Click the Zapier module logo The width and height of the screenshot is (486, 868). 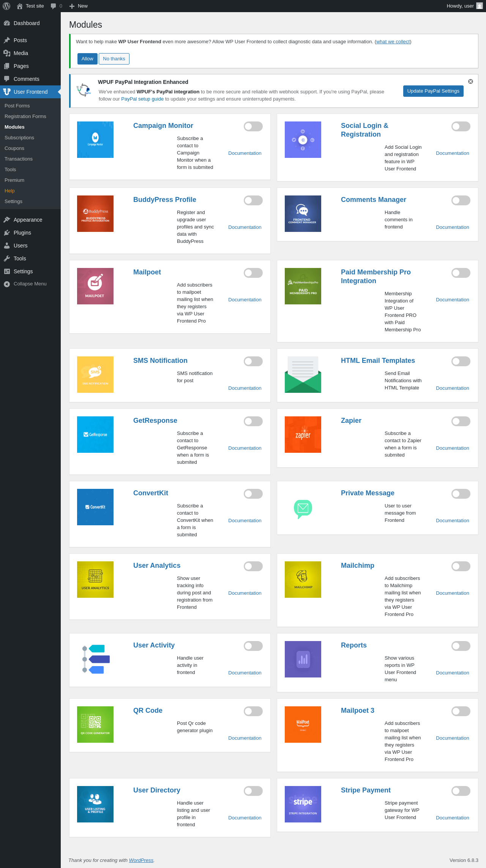[x=303, y=435]
